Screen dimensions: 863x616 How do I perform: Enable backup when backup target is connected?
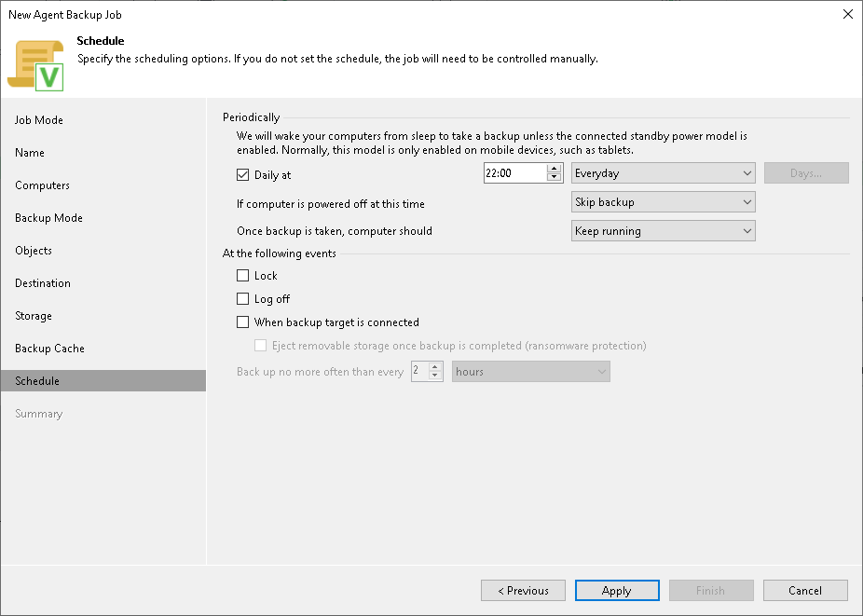pyautogui.click(x=243, y=322)
